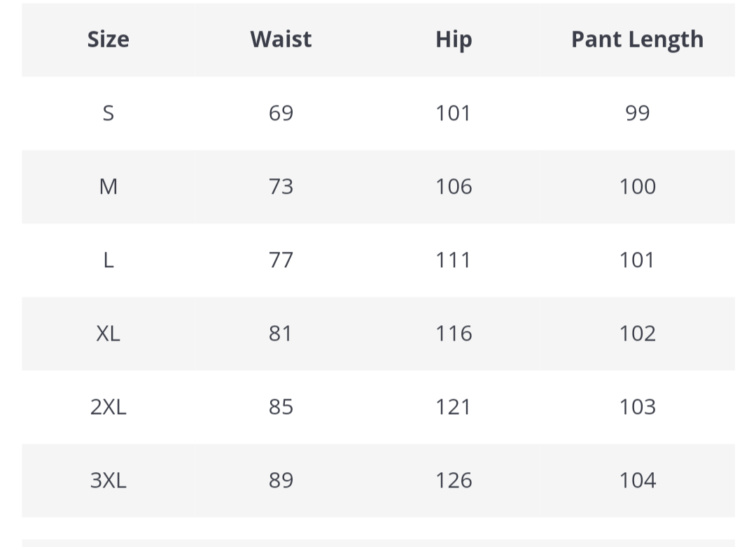Click the 2XL size row label
756x547 pixels.
[108, 406]
